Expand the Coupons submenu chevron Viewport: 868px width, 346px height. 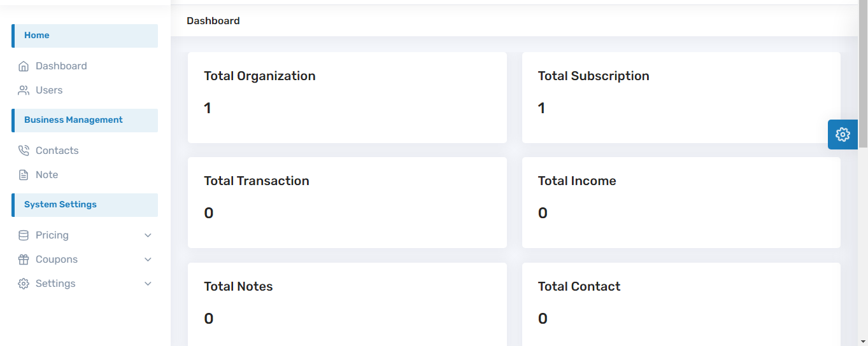(148, 259)
